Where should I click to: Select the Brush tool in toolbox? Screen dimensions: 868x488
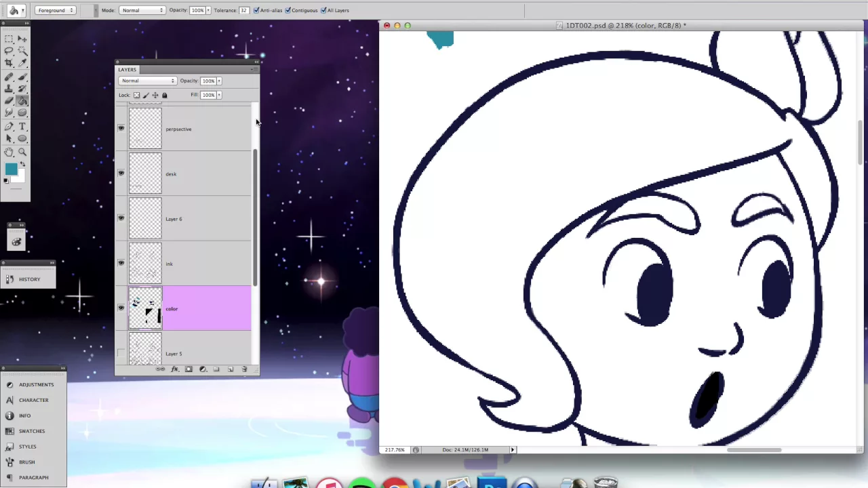pos(22,77)
